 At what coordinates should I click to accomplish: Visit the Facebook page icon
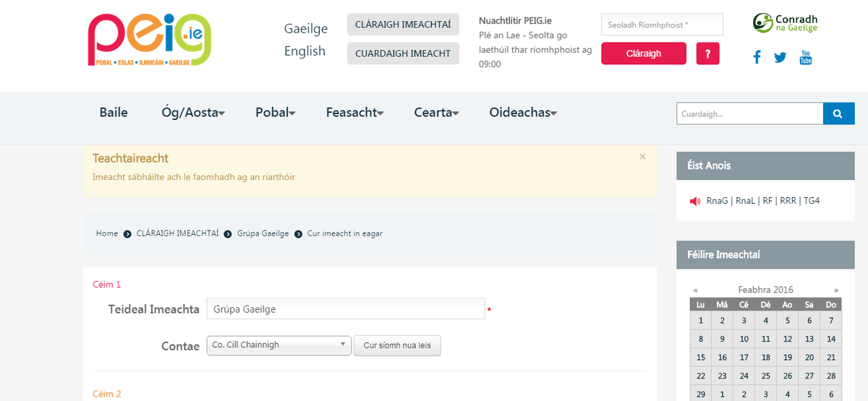coord(757,57)
